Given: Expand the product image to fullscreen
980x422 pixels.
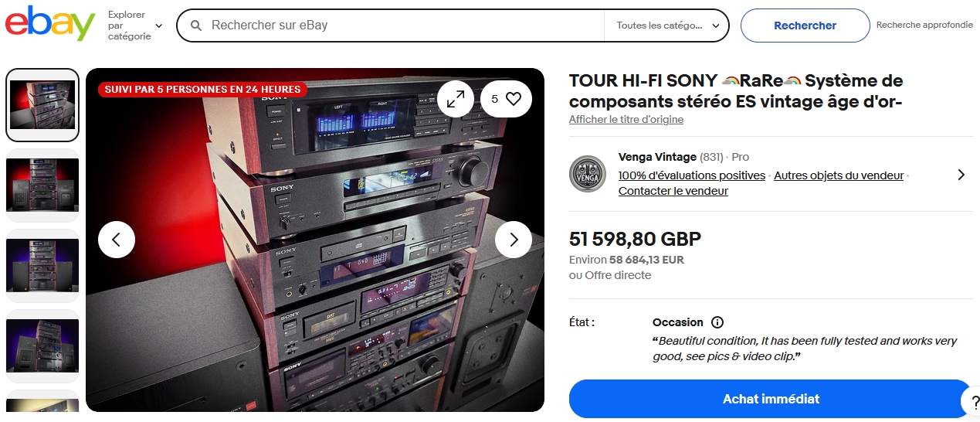Looking at the screenshot, I should (456, 99).
